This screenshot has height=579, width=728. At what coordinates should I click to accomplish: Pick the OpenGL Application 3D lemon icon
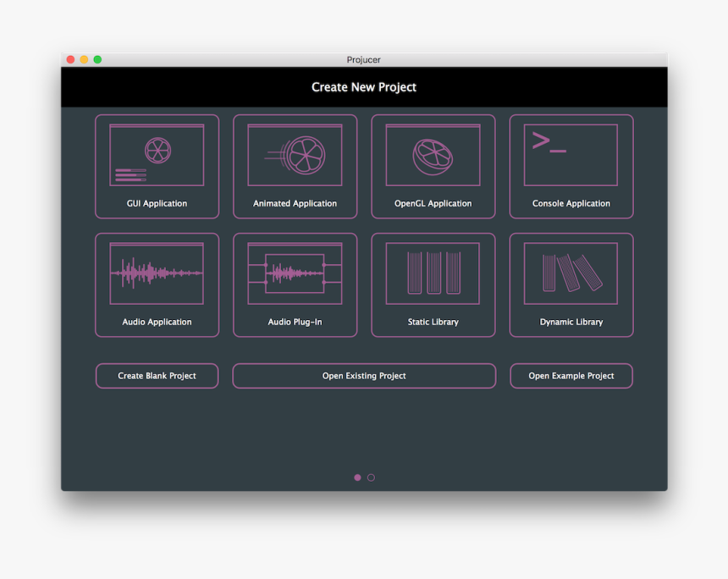[433, 156]
